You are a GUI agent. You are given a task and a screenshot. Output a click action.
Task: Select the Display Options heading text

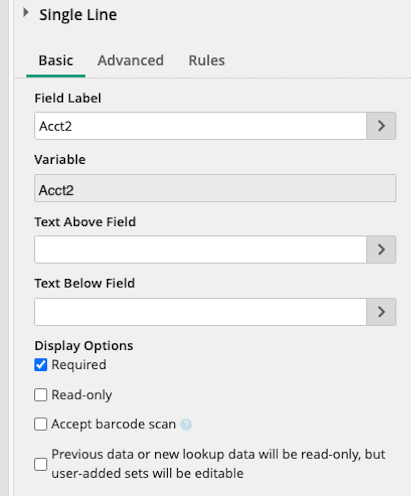[x=84, y=346]
